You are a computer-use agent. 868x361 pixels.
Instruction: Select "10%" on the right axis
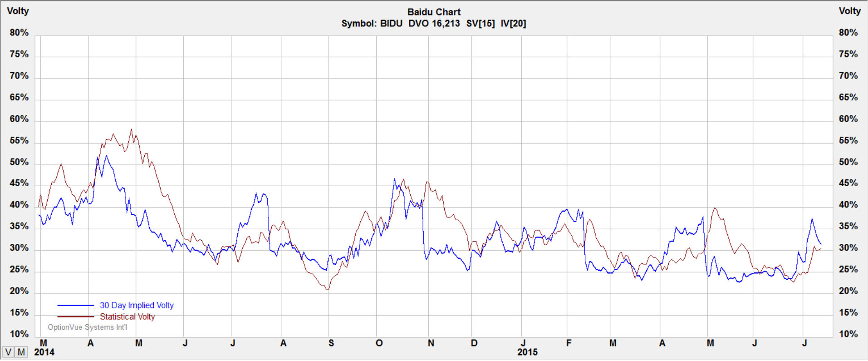pos(848,334)
